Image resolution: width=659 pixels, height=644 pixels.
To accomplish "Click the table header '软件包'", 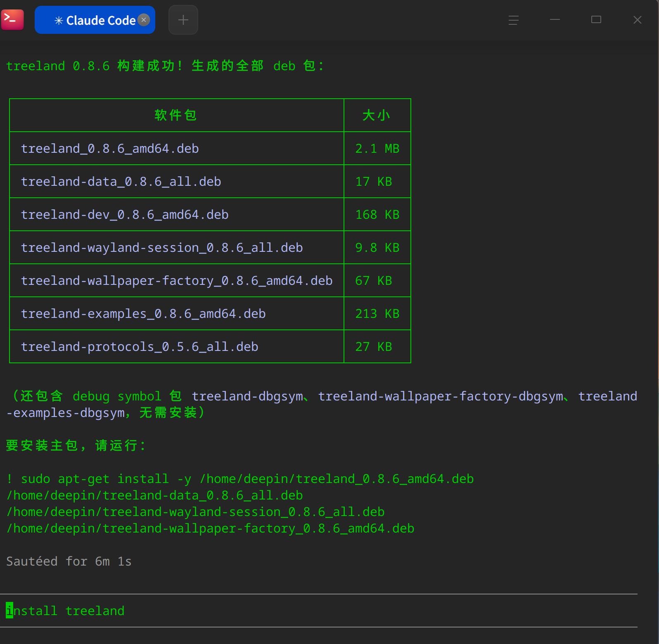I will pos(176,115).
